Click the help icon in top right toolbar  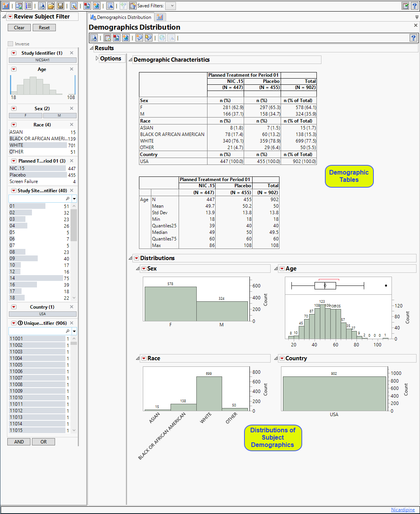(414, 6)
